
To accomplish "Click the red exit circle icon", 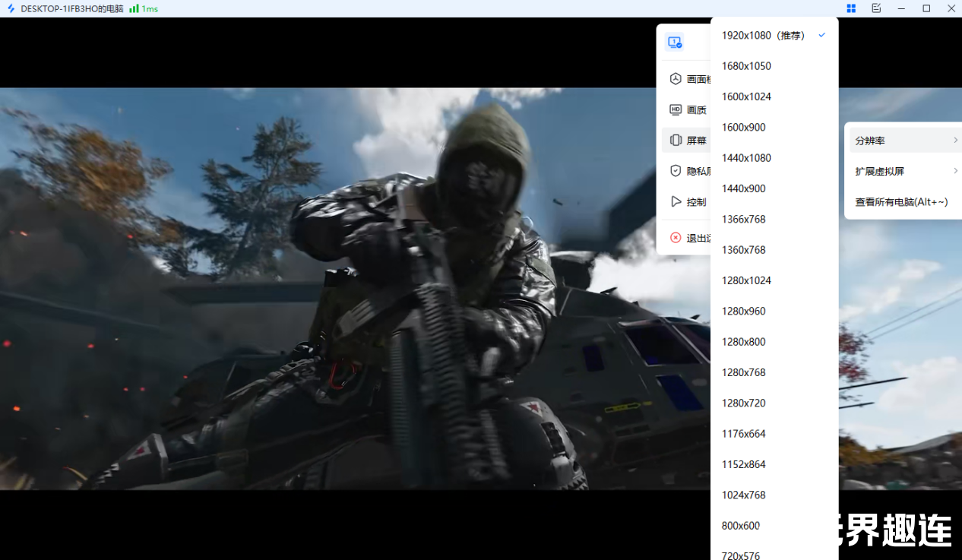I will coord(675,238).
